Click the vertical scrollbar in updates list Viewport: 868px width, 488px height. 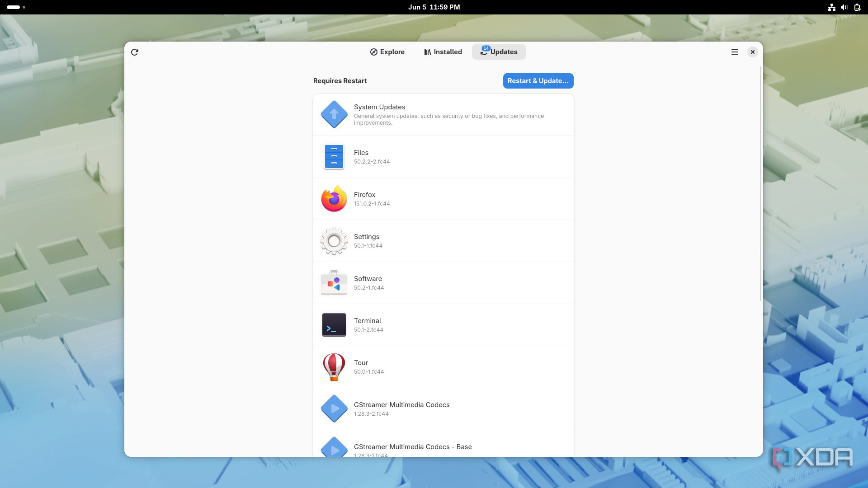click(760, 183)
